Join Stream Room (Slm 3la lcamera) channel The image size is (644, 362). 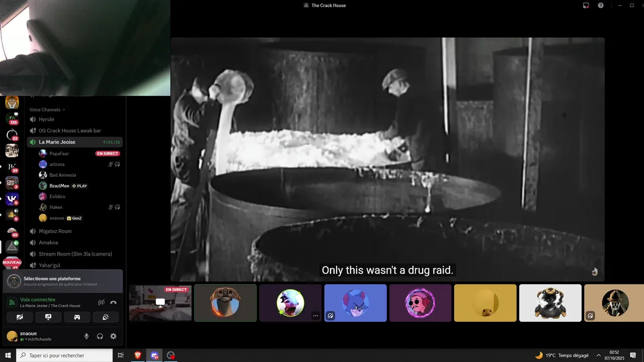click(x=74, y=254)
